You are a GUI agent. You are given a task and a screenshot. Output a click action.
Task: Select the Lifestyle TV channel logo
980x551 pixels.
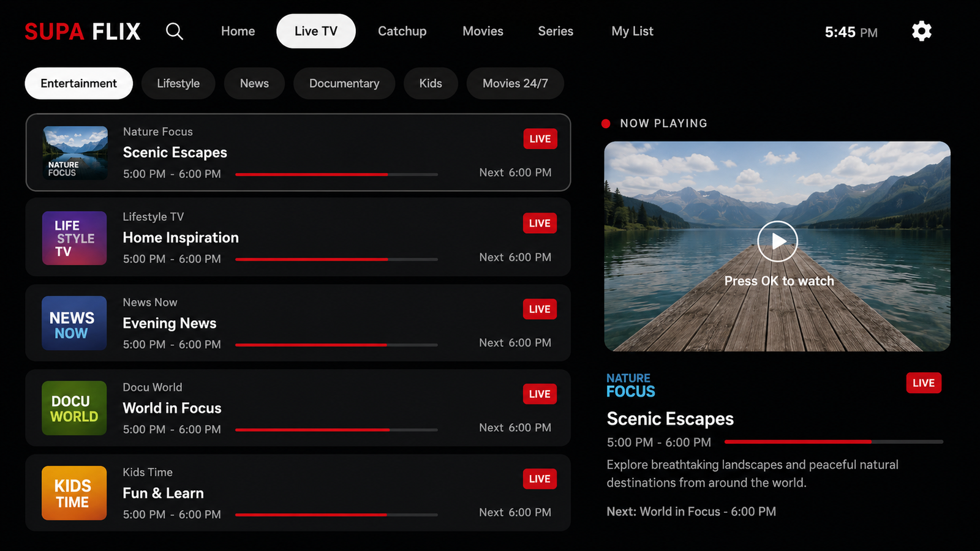click(x=74, y=238)
